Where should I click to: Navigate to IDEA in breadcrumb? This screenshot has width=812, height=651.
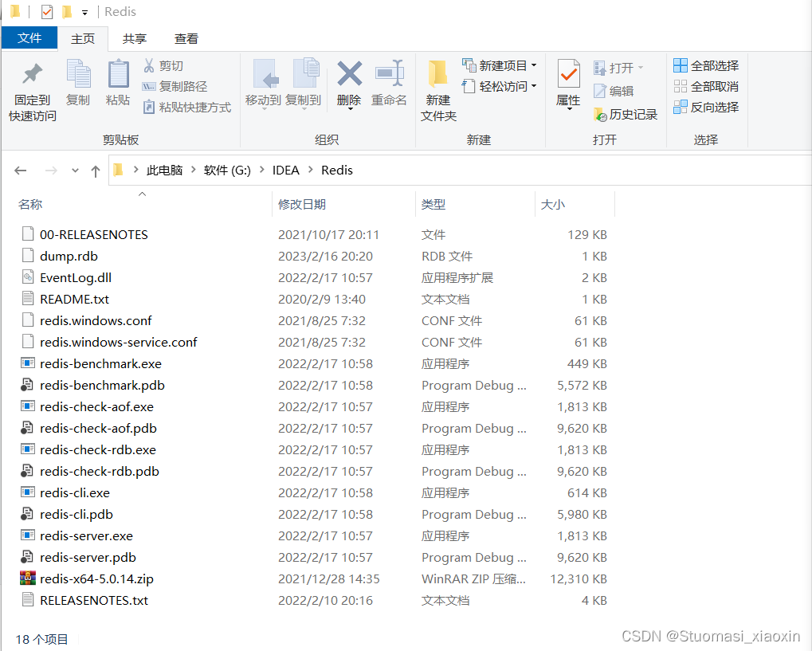tap(286, 171)
